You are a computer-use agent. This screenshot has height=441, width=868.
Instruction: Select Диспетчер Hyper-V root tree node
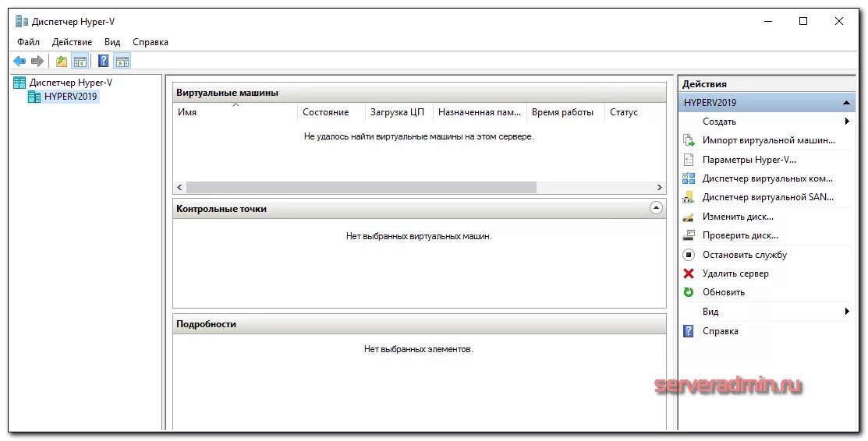71,83
